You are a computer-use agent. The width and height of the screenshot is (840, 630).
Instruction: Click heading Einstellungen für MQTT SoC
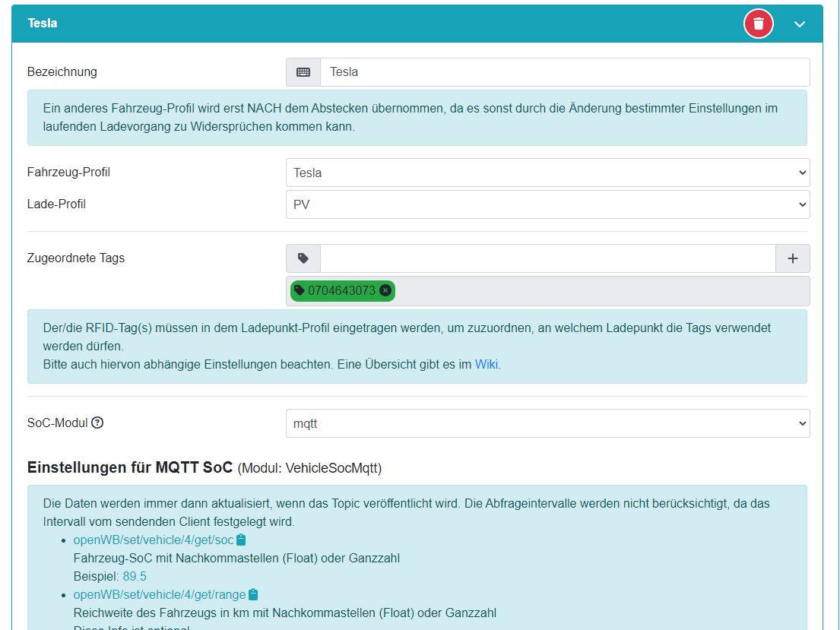[x=130, y=467]
